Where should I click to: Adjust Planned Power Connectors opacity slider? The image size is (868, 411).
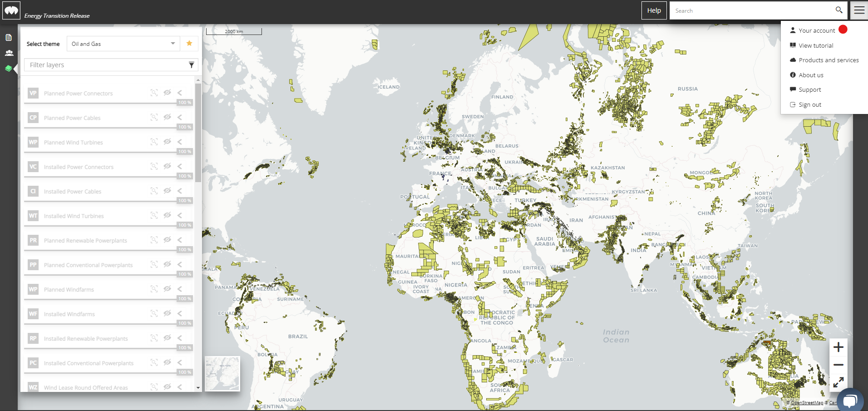pos(108,103)
